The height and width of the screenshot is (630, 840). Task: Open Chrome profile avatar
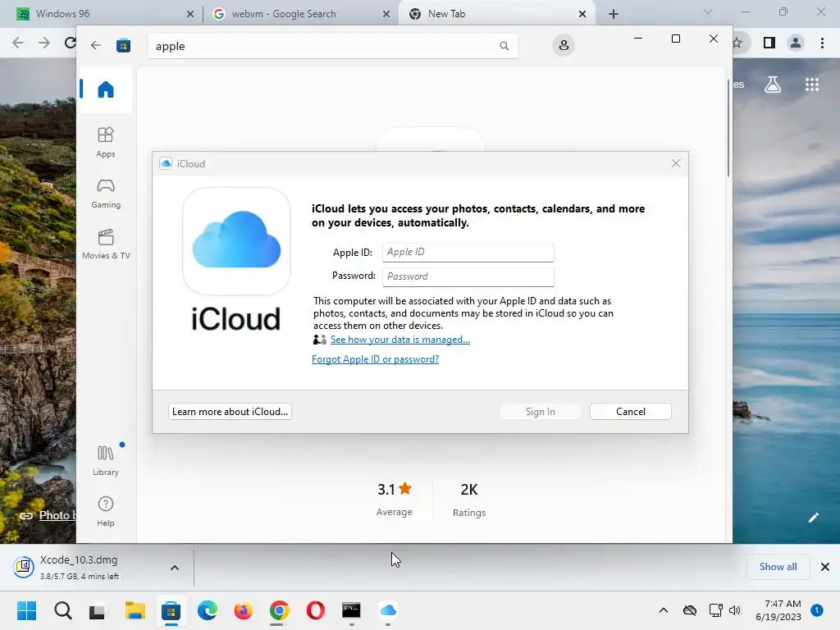796,43
